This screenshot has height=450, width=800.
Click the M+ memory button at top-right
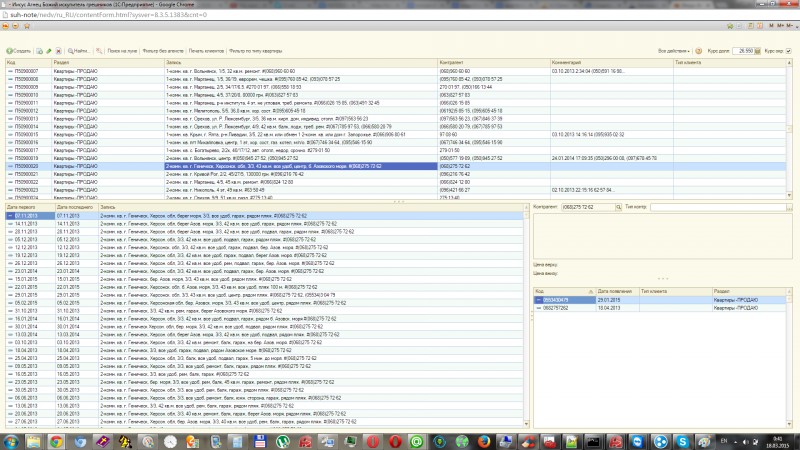click(x=780, y=26)
